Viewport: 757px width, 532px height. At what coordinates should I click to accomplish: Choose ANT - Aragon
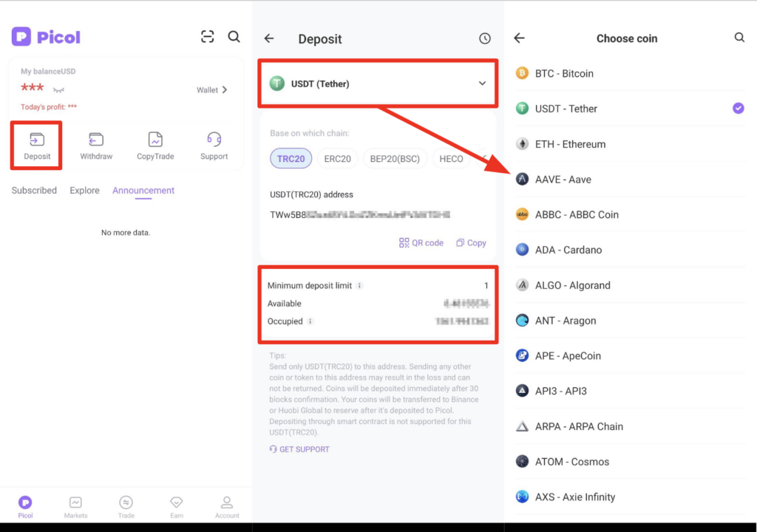click(631, 321)
